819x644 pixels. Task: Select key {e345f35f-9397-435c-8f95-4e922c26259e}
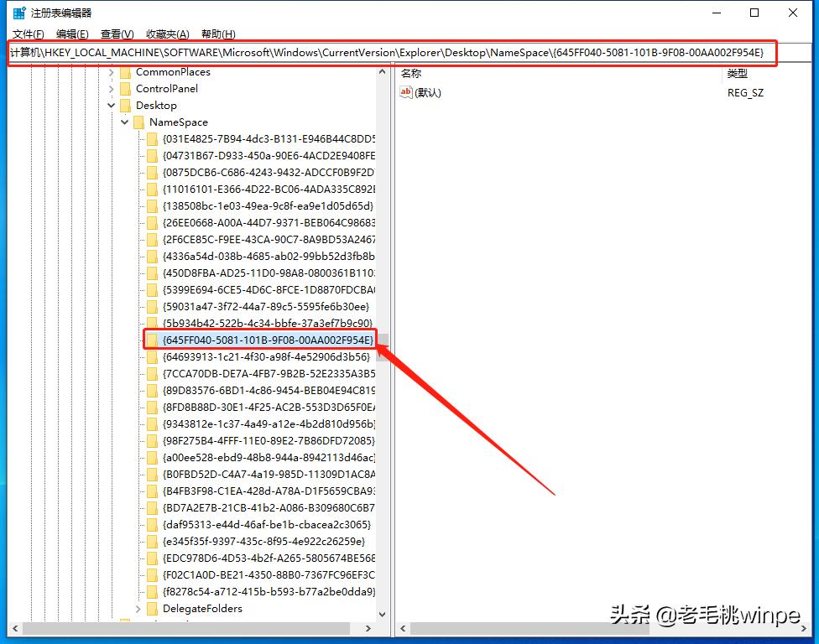(x=263, y=541)
